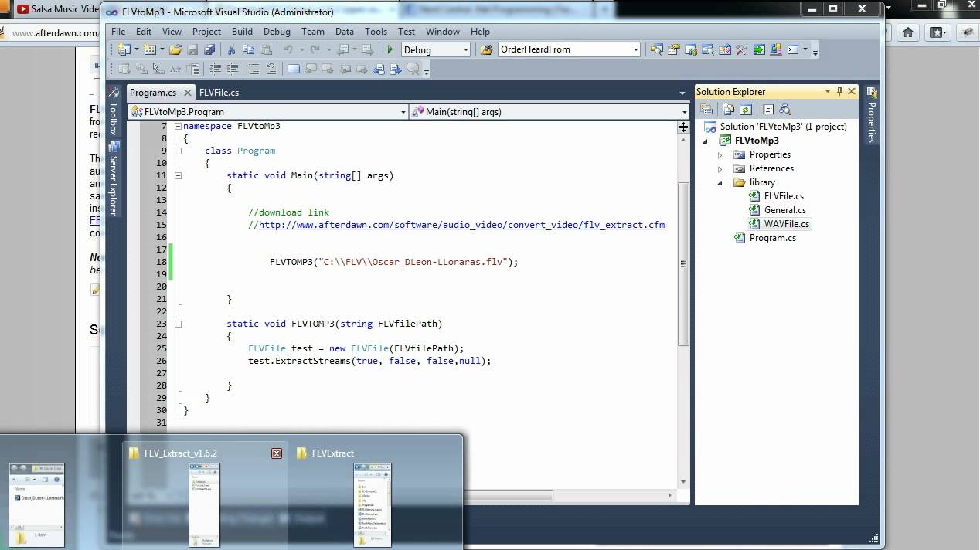Viewport: 980px width, 550px height.
Task: Expand the References node in Solution Explorer
Action: 720,168
